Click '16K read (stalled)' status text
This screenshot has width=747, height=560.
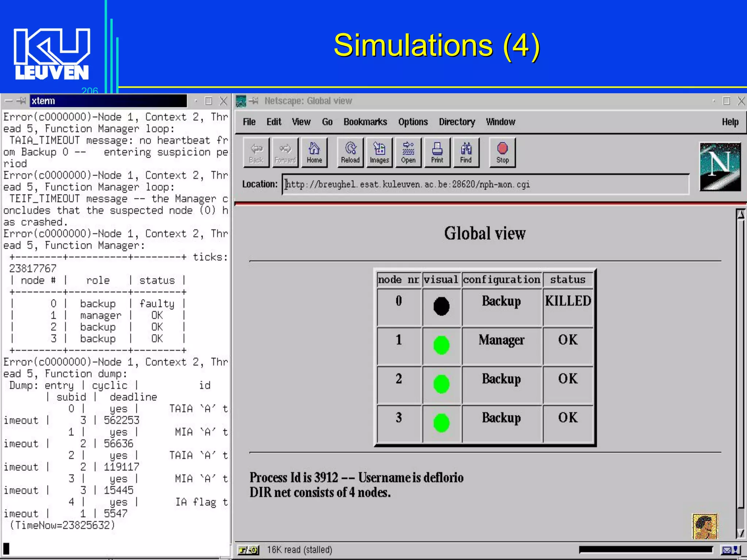point(299,550)
